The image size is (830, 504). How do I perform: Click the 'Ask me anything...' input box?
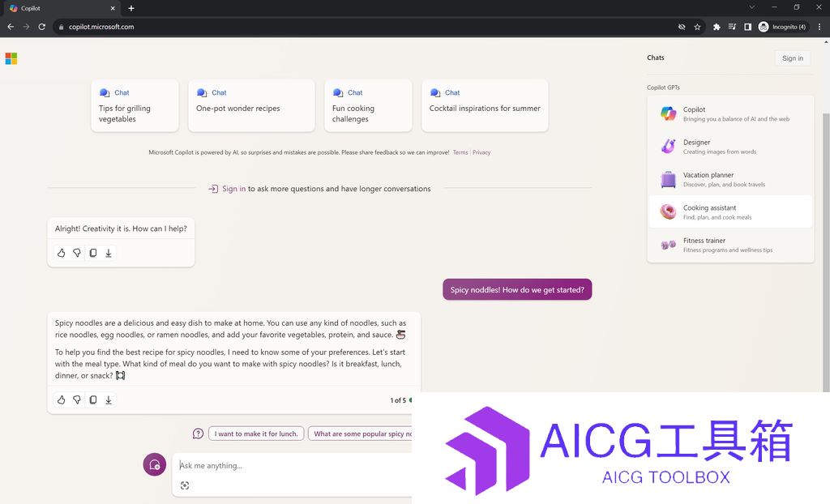293,465
